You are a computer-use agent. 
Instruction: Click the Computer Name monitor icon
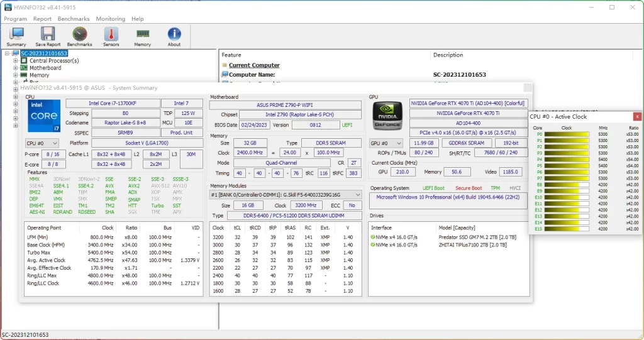pyautogui.click(x=225, y=74)
